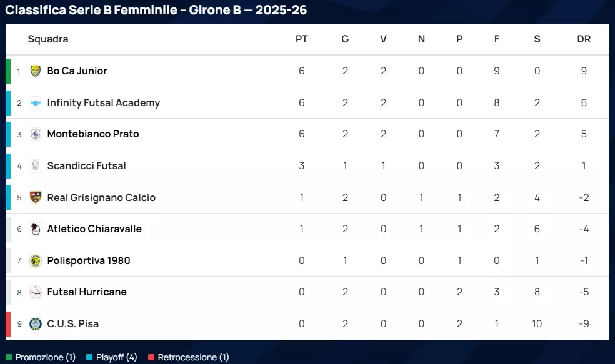The image size is (615, 364).
Task: Click the V wins column header
Action: 383,39
